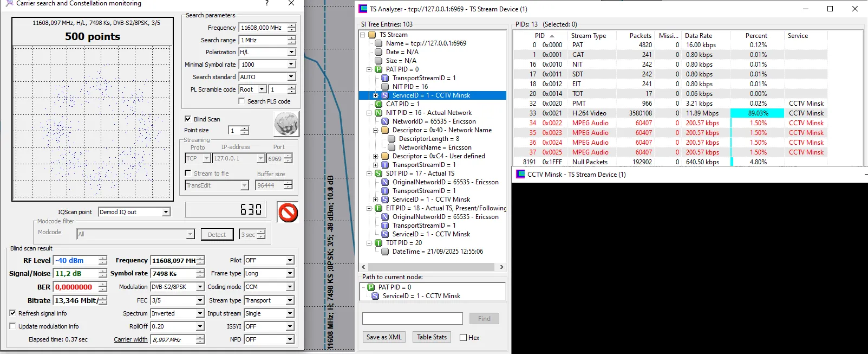Select the H.264 Video PID row
Screen dimensions: 868x354
pyautogui.click(x=589, y=113)
